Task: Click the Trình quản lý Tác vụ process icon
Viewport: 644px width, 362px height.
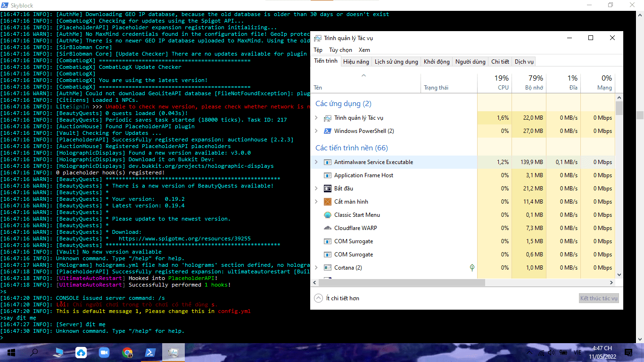Action: tap(328, 118)
